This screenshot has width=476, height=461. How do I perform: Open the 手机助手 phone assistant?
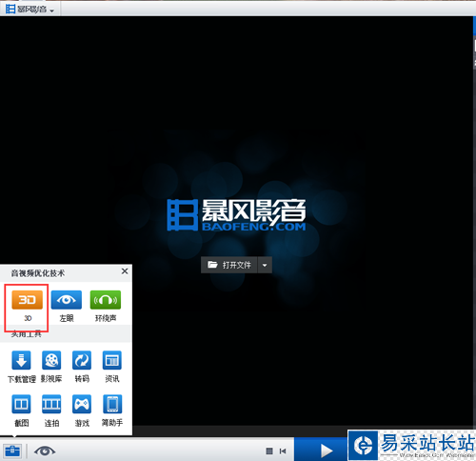[x=112, y=404]
